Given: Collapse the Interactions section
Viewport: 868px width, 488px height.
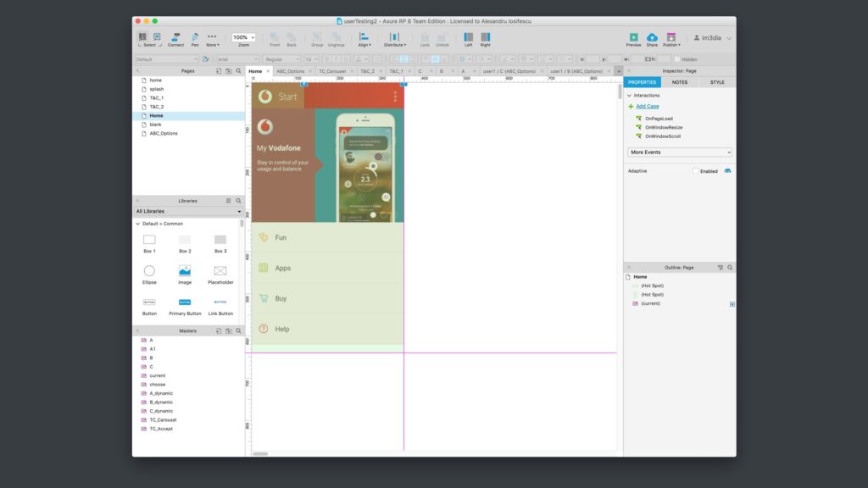Looking at the screenshot, I should click(x=630, y=95).
